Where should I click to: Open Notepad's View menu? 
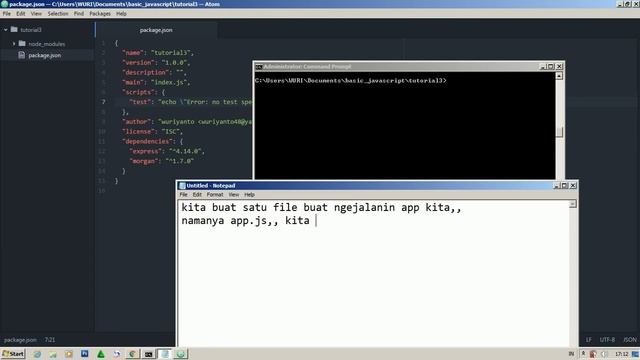(x=233, y=195)
